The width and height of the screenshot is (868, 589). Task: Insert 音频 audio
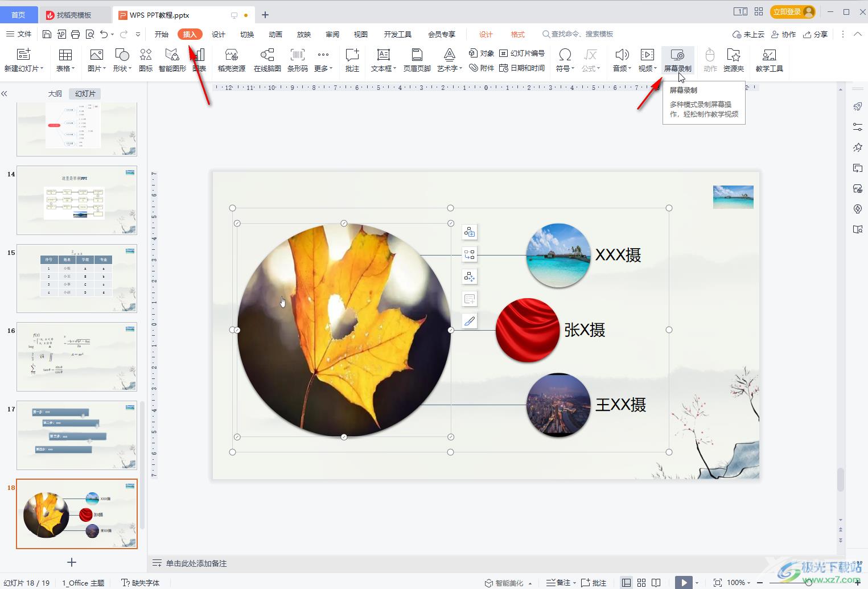point(622,60)
